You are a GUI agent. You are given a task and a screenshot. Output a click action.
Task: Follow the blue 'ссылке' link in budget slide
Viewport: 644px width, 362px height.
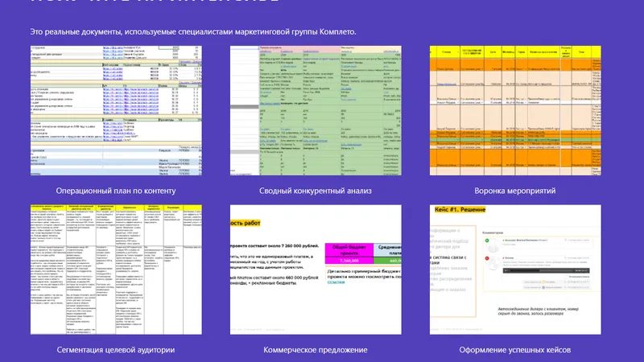[x=336, y=282]
